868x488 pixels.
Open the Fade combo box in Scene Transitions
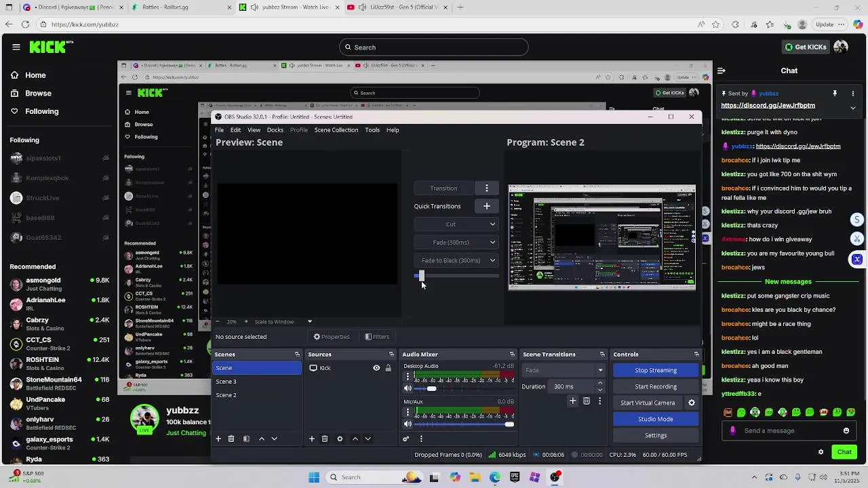(564, 370)
